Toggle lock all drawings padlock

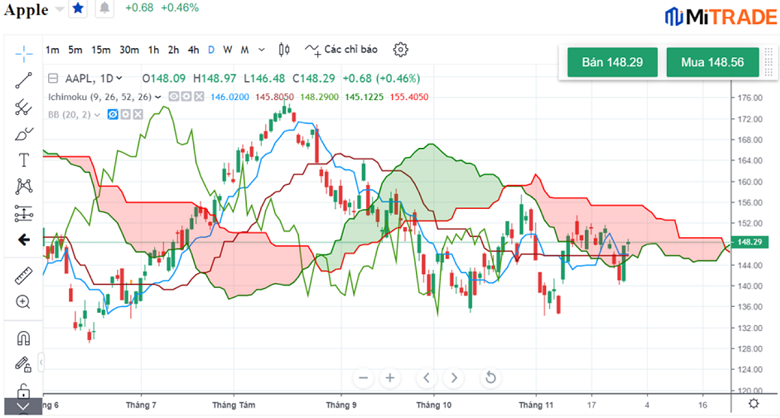click(23, 391)
